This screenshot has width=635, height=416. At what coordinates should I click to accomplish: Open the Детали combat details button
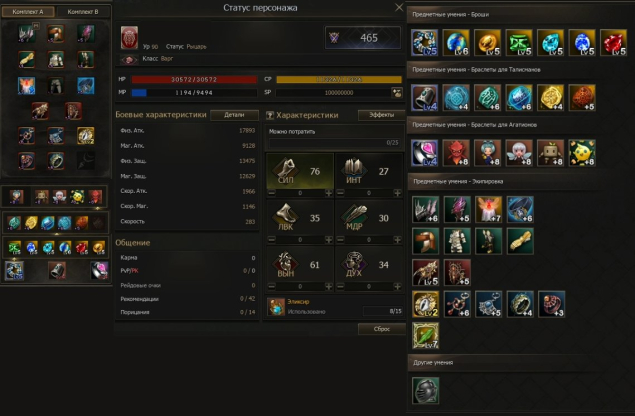(x=234, y=115)
